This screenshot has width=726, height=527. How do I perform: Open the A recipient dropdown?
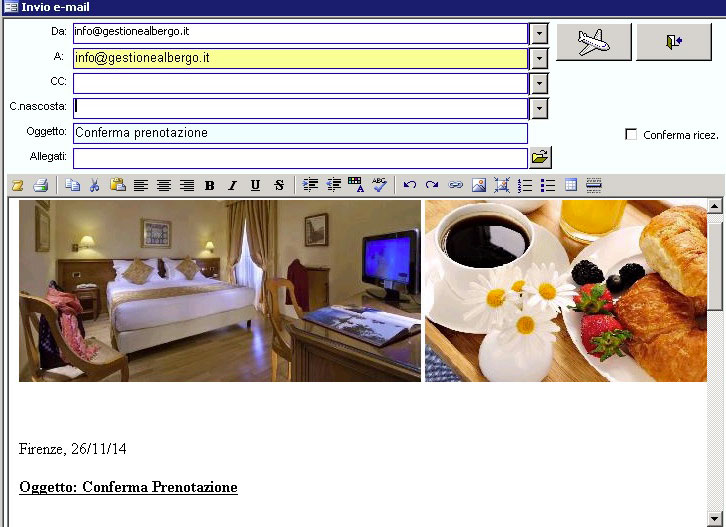pyautogui.click(x=539, y=59)
